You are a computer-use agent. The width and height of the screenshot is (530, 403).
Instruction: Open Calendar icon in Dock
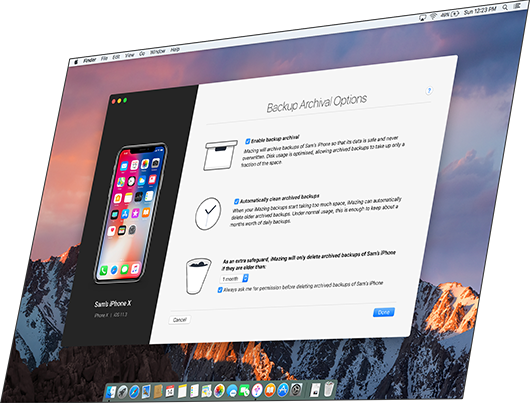(x=170, y=391)
